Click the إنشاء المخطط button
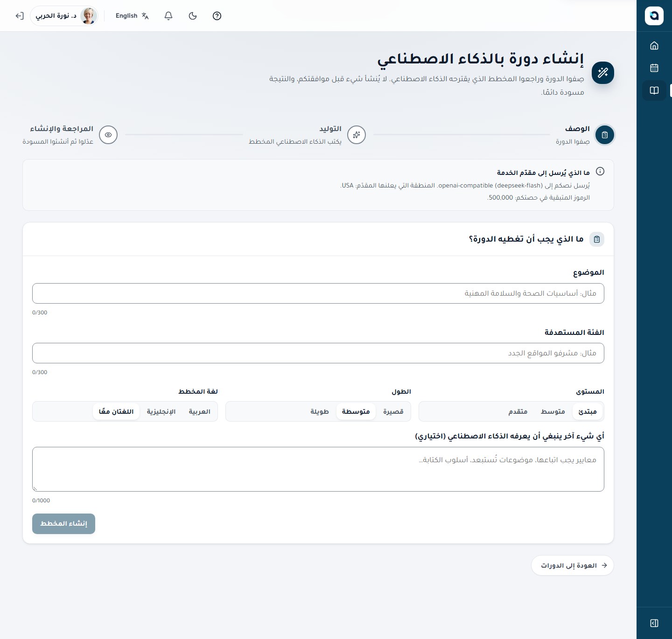This screenshot has height=639, width=672. [64, 524]
